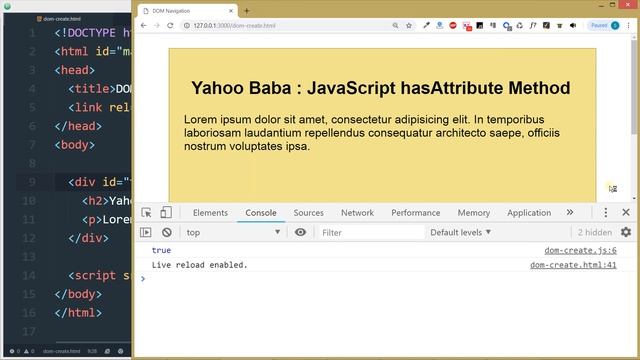Click the Live reload enabled message

click(x=200, y=265)
